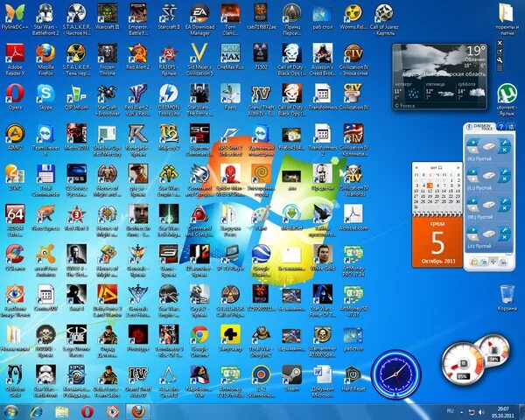Select the White Gold game icon
525x420 pixels.
322,258
